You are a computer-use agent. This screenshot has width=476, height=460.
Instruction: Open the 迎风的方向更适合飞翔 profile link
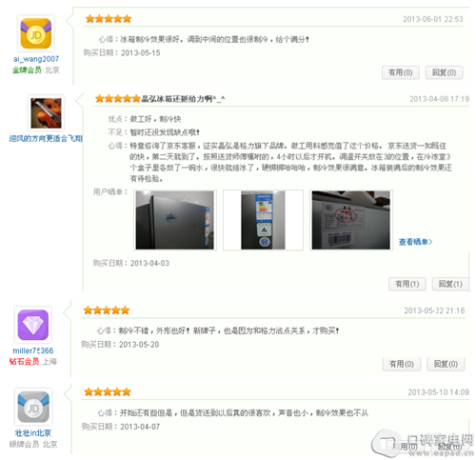(x=46, y=138)
